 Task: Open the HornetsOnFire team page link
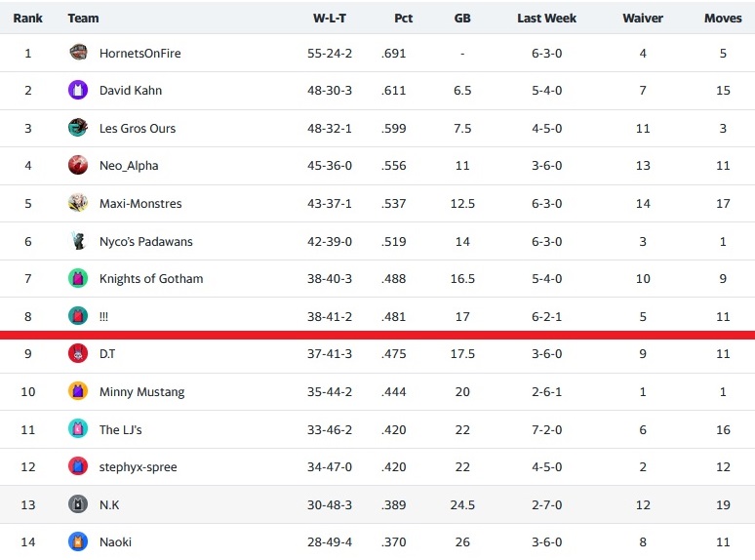point(140,53)
